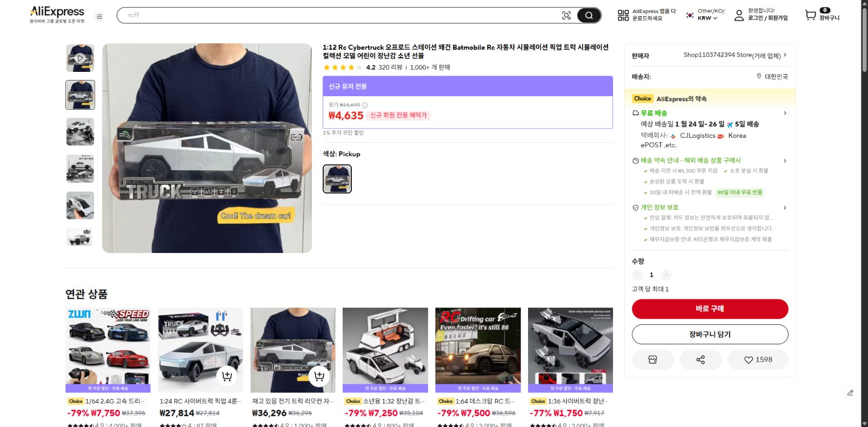The height and width of the screenshot is (427, 868).
Task: Open the hamburger category menu
Action: point(99,16)
